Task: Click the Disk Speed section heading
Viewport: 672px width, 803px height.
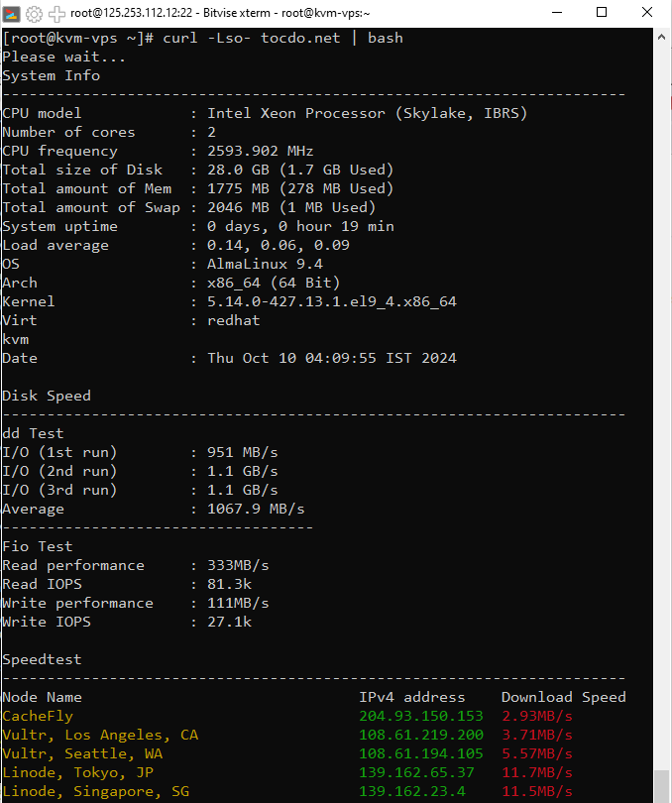Action: click(47, 397)
